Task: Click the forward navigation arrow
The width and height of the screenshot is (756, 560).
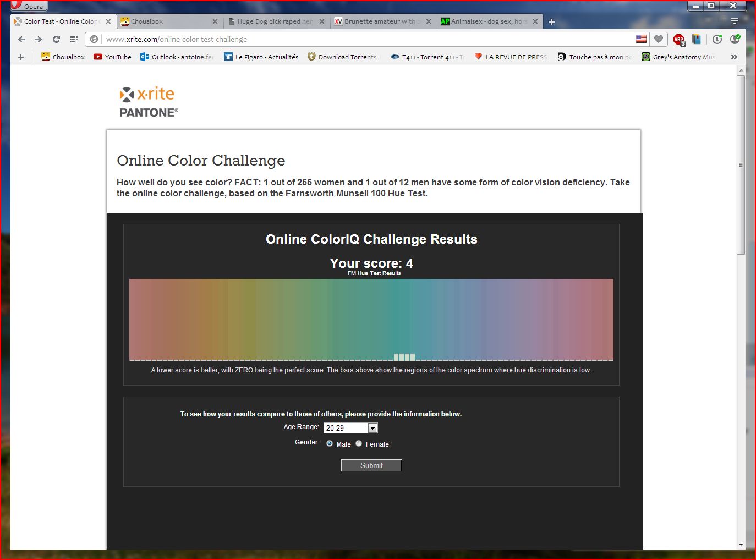Action: [x=39, y=39]
